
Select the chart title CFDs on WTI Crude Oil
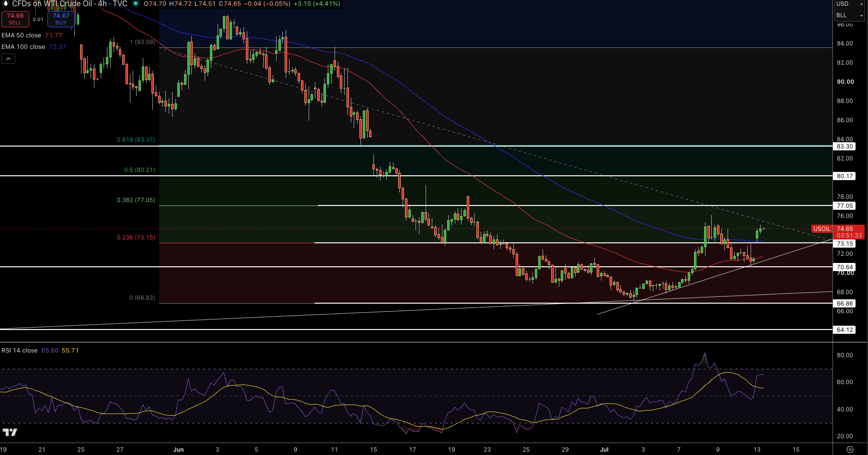click(52, 3)
